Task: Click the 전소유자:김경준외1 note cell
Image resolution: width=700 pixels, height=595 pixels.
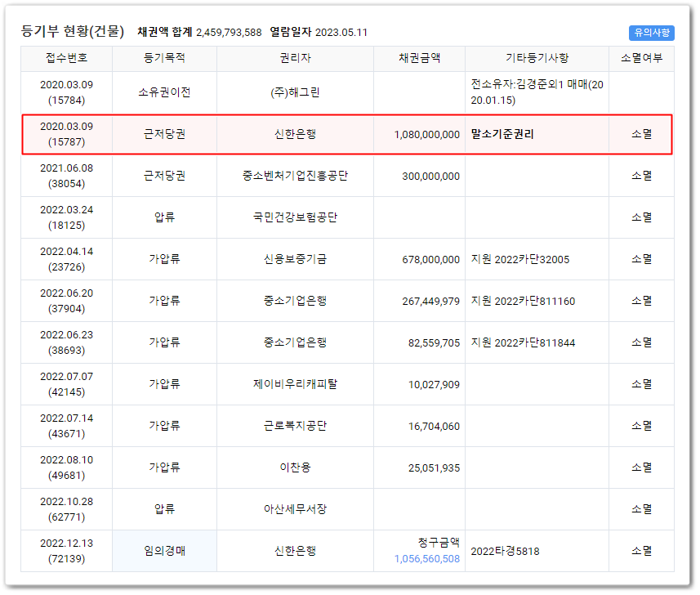Action: click(x=537, y=92)
